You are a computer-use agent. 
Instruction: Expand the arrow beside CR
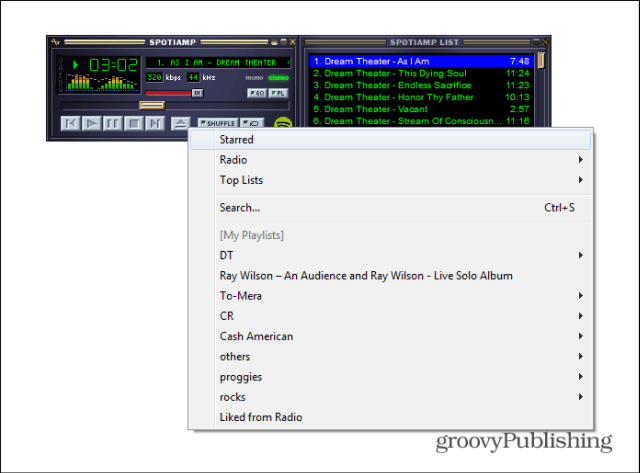(580, 316)
